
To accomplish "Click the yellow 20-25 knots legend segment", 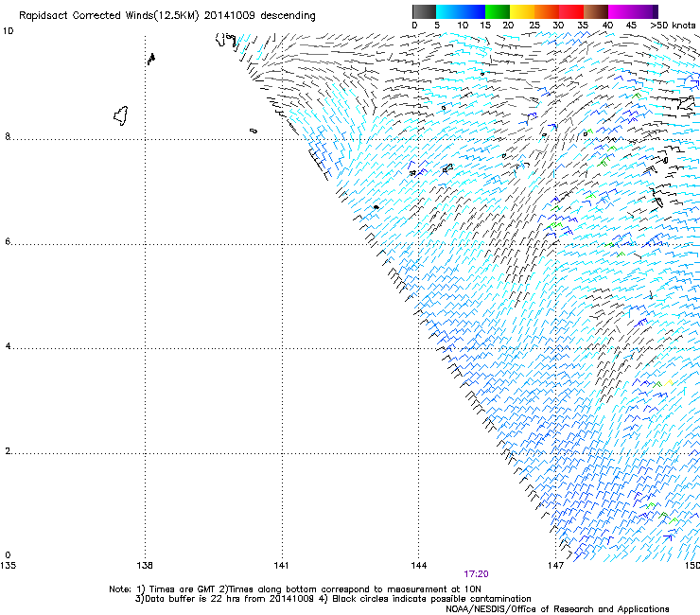I will click(x=522, y=11).
